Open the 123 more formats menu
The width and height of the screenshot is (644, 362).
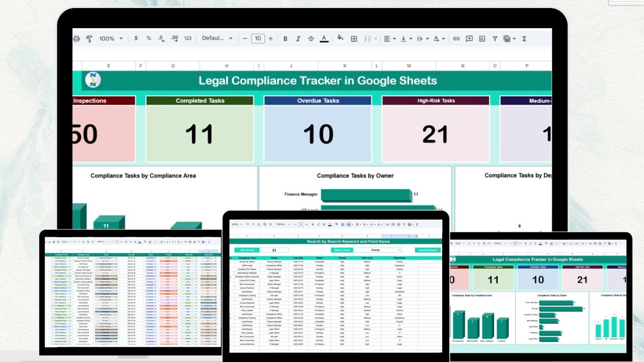[x=188, y=38]
